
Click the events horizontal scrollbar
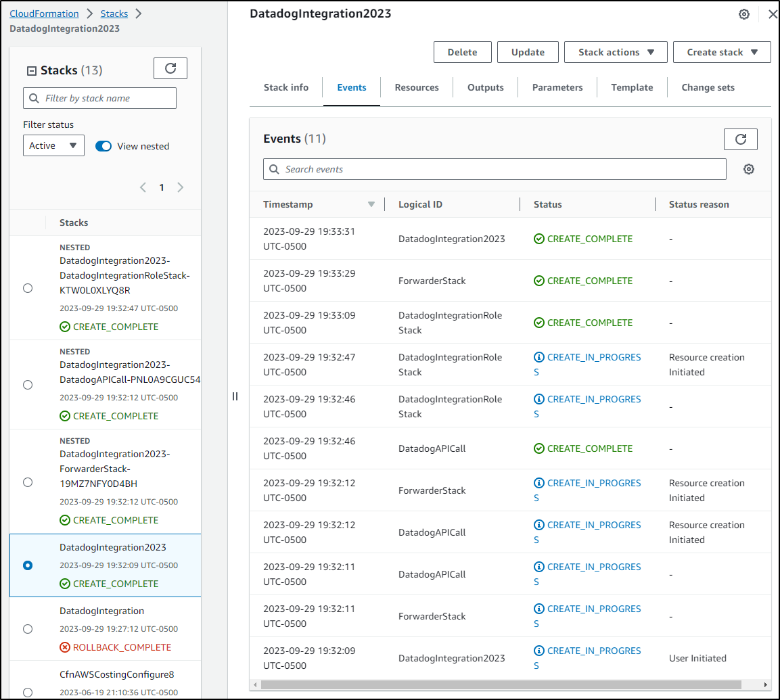(x=501, y=685)
